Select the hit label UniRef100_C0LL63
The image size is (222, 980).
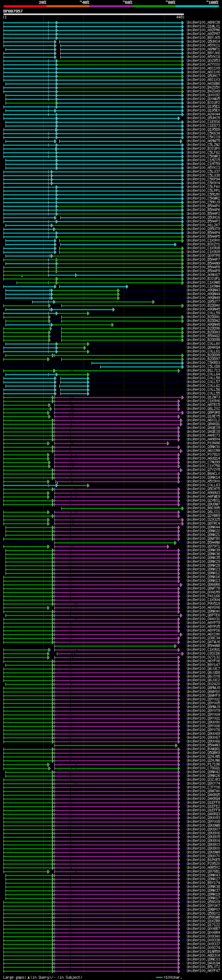[x=203, y=485]
